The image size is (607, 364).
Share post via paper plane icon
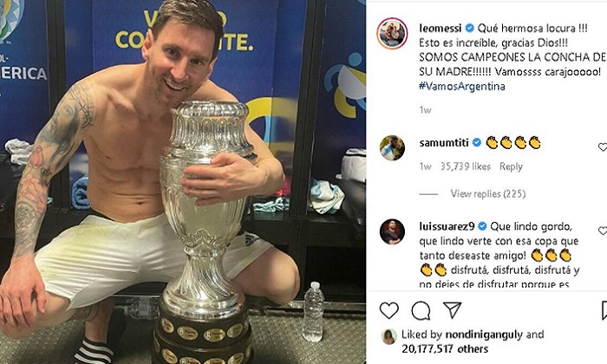[452, 310]
